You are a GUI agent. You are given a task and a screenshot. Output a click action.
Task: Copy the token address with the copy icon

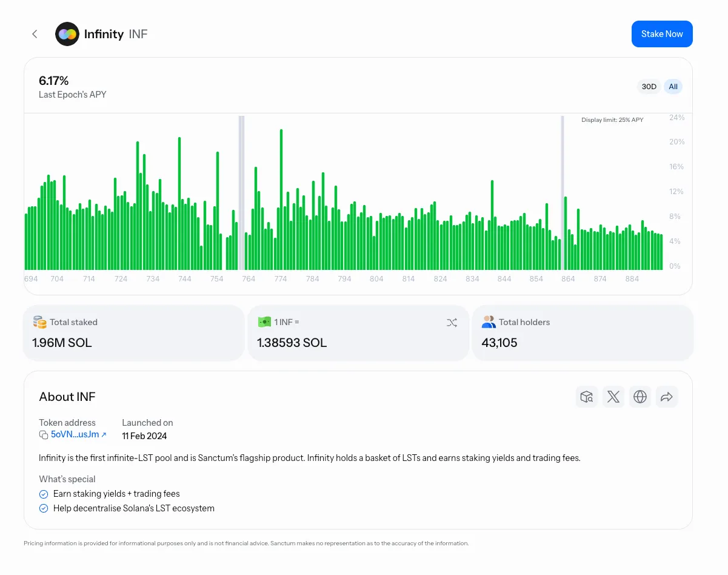(44, 435)
